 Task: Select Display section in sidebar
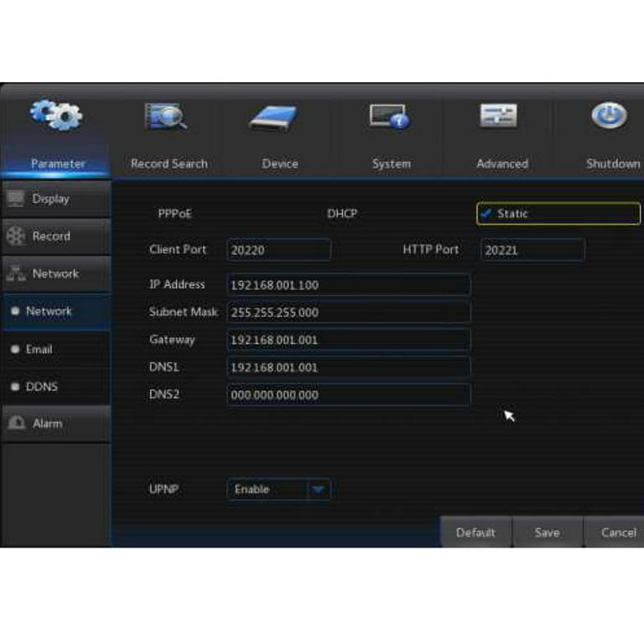[x=55, y=199]
